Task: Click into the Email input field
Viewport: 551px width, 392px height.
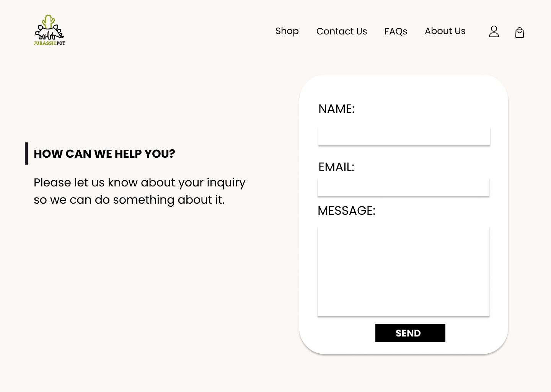Action: (x=403, y=187)
